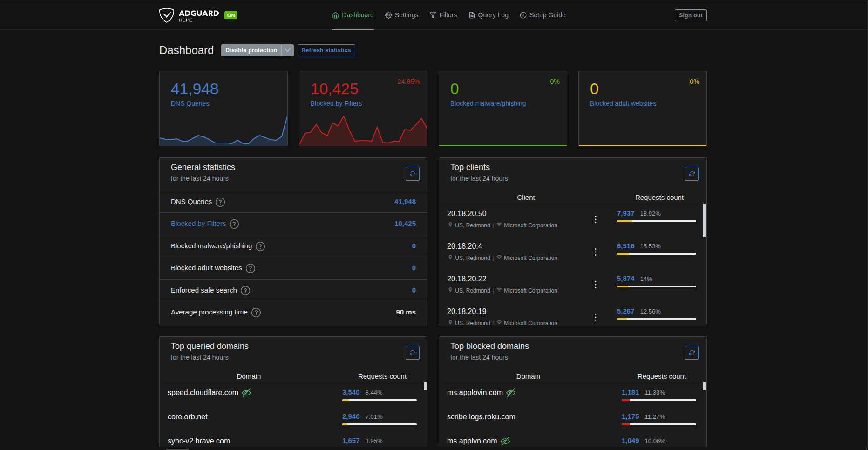868x450 pixels.
Task: Click eye icon beside ms.applovin.com
Action: [x=511, y=393]
